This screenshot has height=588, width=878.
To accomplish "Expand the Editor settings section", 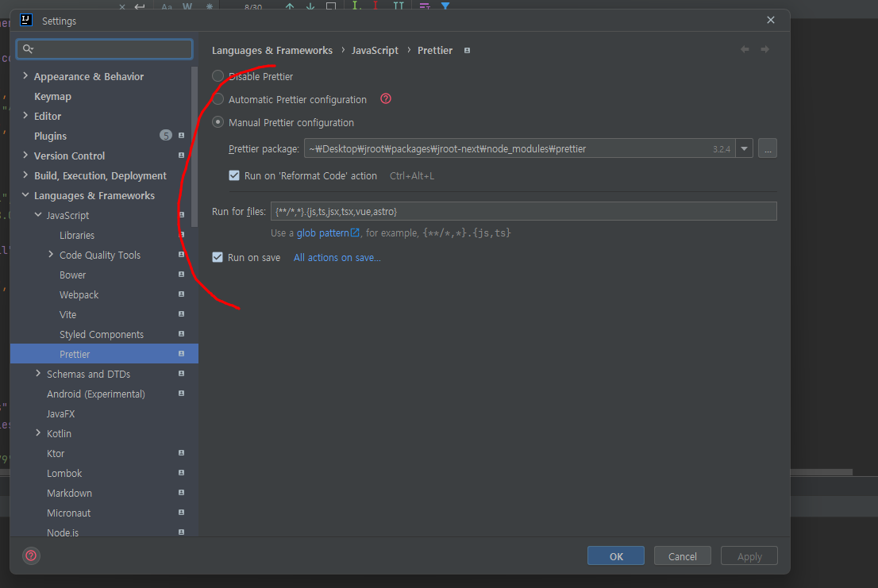I will click(x=25, y=116).
